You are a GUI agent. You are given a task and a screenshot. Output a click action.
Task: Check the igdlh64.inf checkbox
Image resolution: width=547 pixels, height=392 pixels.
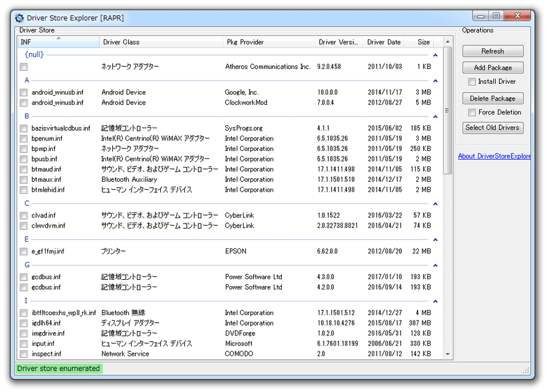click(23, 324)
